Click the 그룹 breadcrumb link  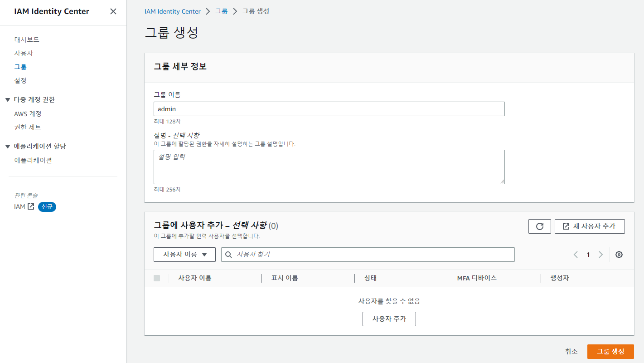click(221, 11)
